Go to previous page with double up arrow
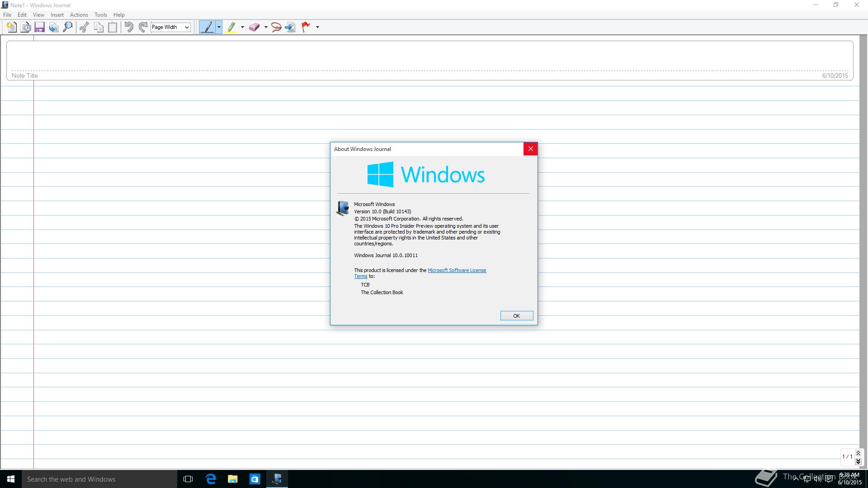The width and height of the screenshot is (868, 488). coord(858,453)
